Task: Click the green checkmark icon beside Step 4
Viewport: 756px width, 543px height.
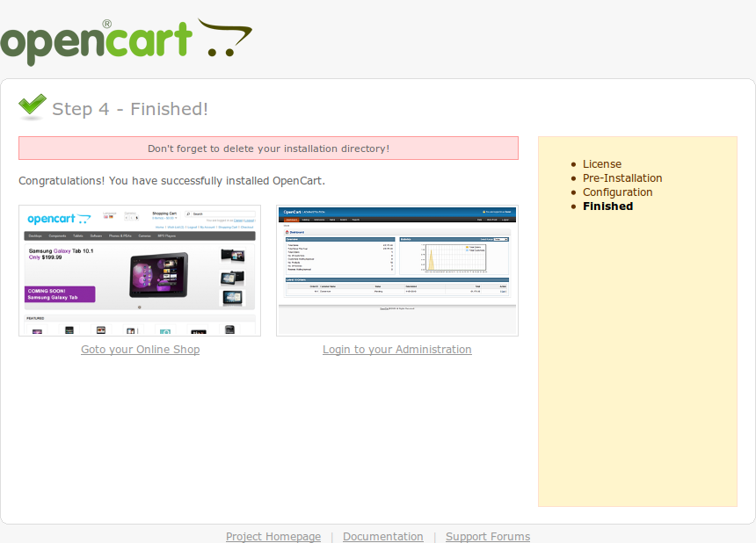Action: pyautogui.click(x=33, y=106)
